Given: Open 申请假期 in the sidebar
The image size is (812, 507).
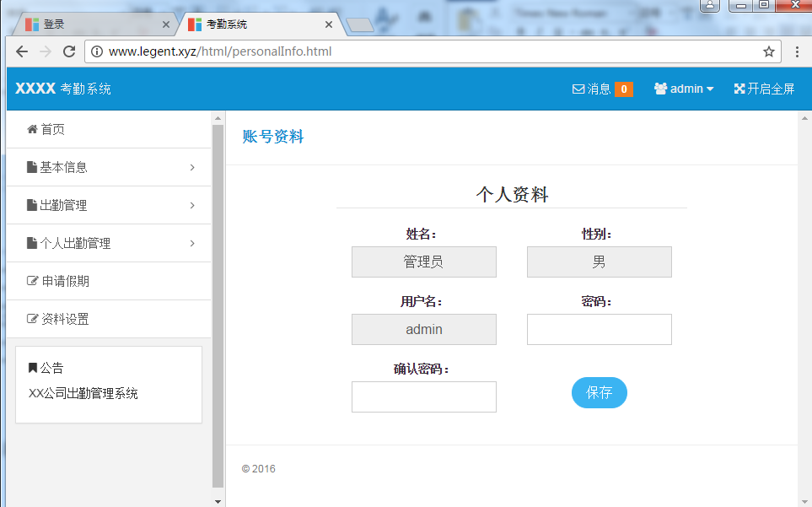Looking at the screenshot, I should click(x=109, y=281).
